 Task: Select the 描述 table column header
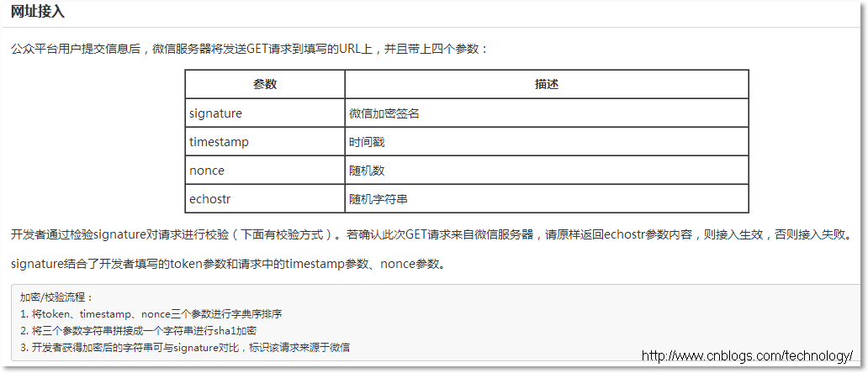coord(546,84)
